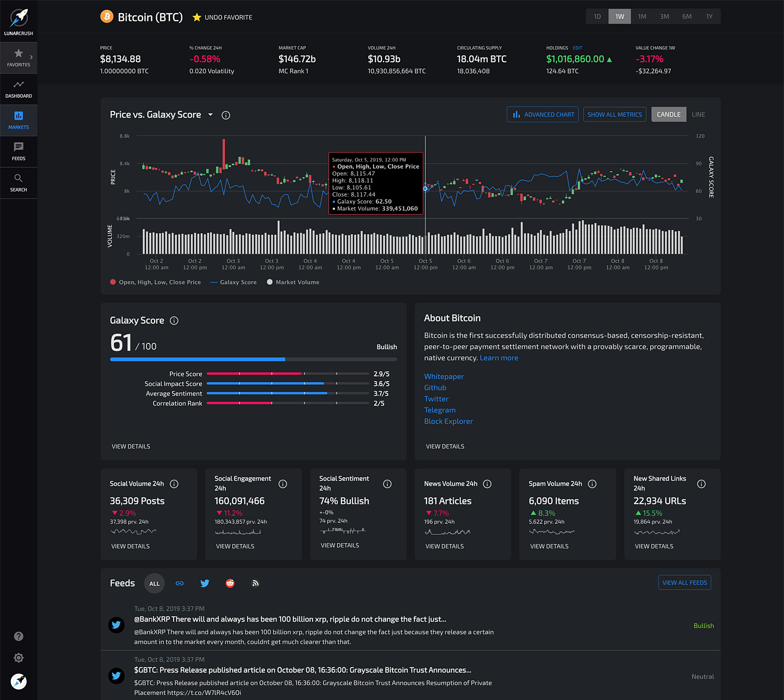Open the Advanced Chart
Screen dimensions: 784x700
point(543,114)
